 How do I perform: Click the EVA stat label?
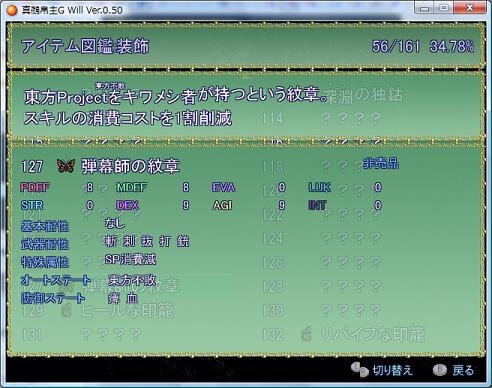pos(223,187)
